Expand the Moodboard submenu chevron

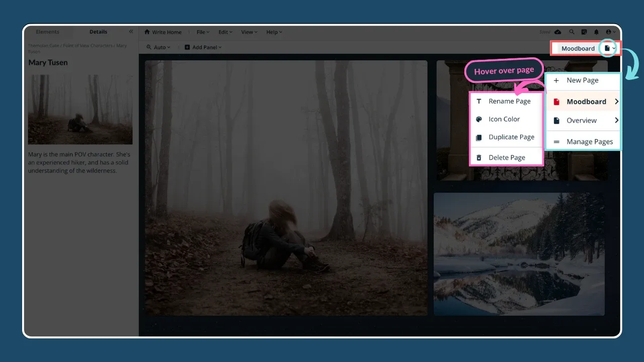coord(617,101)
